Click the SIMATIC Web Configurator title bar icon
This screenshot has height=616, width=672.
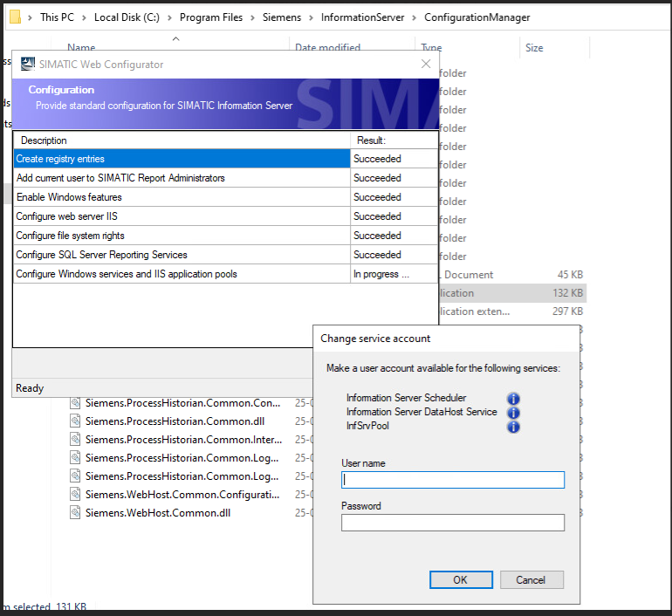pyautogui.click(x=28, y=64)
